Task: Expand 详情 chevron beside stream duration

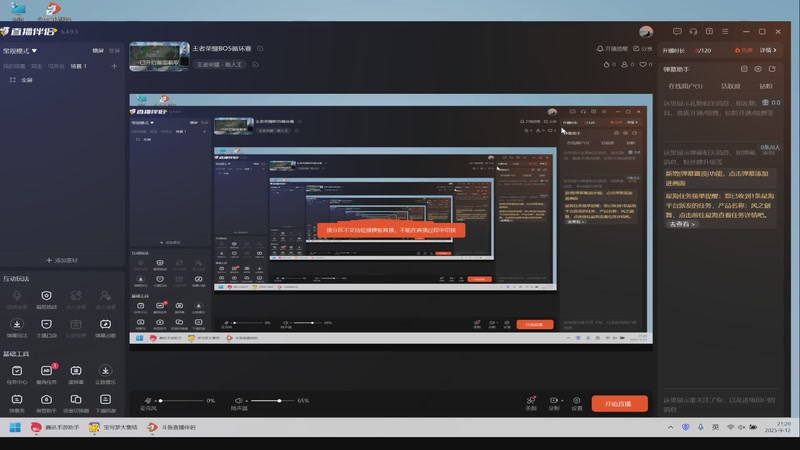Action: click(x=768, y=50)
